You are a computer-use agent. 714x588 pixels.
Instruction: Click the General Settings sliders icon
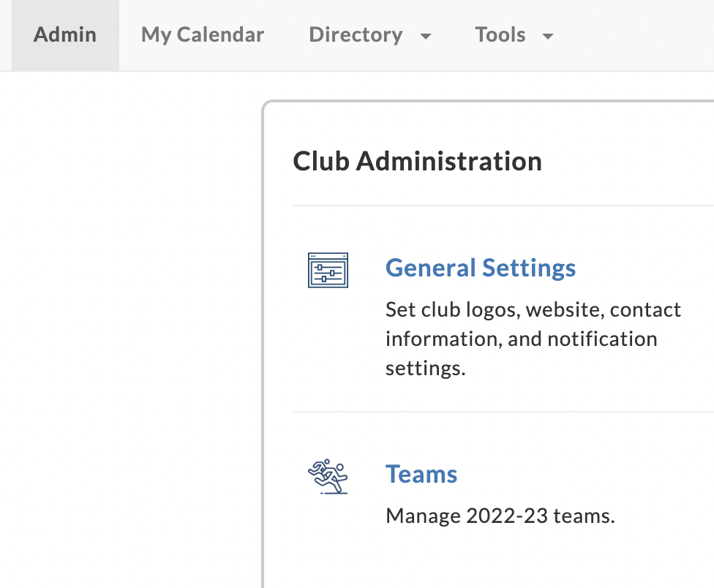(x=328, y=271)
